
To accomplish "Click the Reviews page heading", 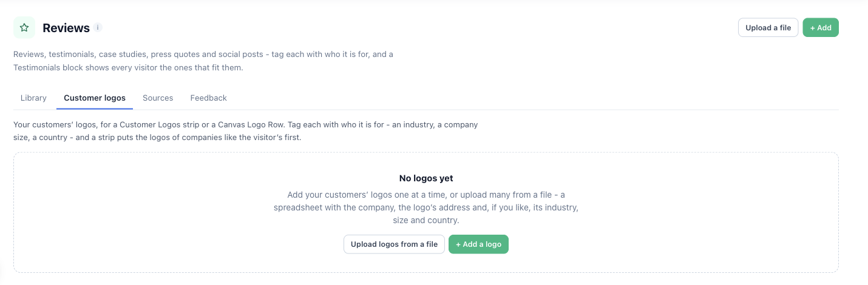I will pos(66,28).
